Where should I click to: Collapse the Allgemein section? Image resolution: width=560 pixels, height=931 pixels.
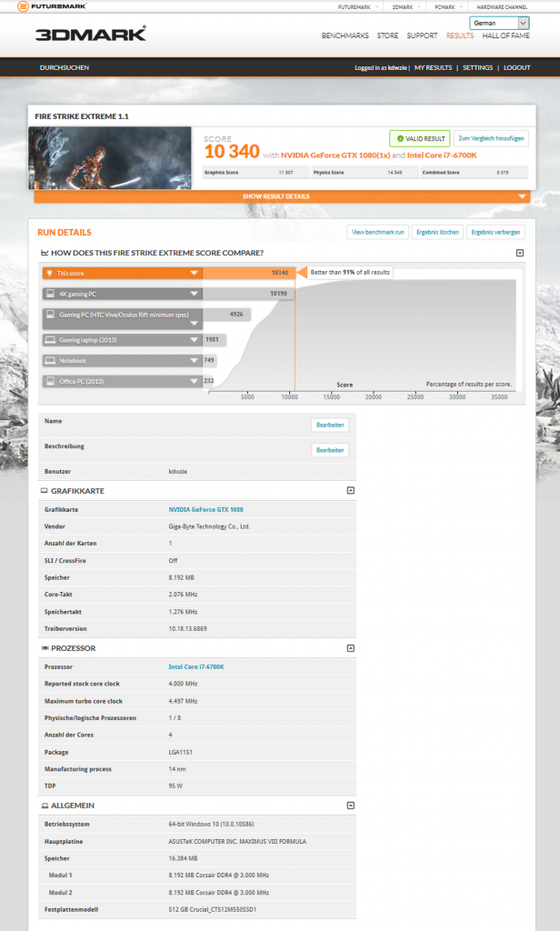tap(350, 806)
